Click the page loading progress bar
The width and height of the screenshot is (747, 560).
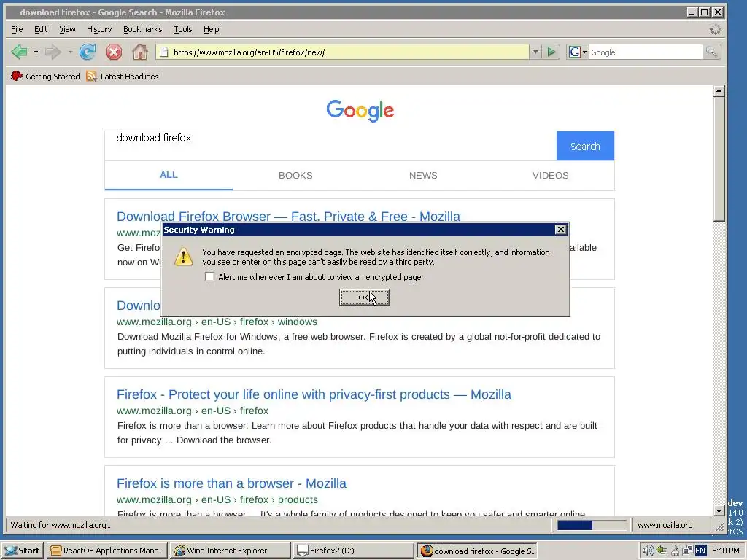pyautogui.click(x=592, y=525)
